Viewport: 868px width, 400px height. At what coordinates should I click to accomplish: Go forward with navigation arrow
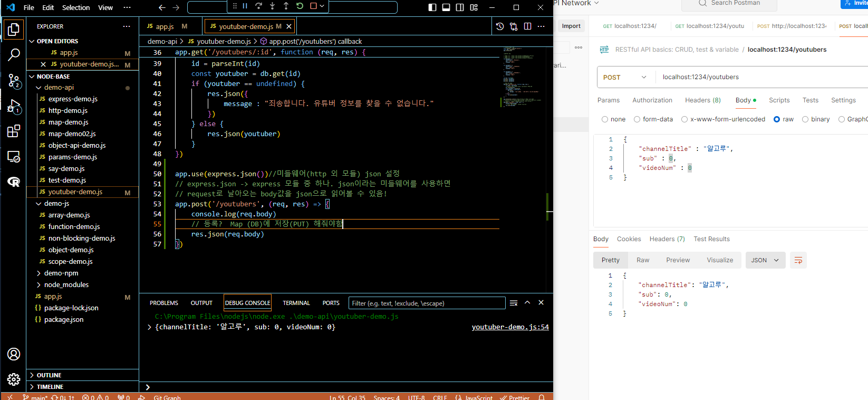pyautogui.click(x=176, y=7)
